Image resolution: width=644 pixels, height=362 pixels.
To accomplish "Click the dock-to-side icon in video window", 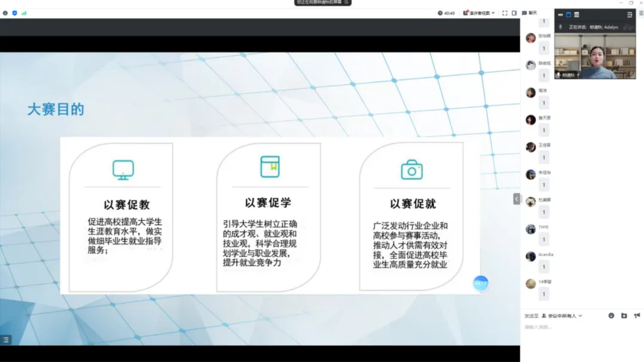I will click(x=630, y=15).
